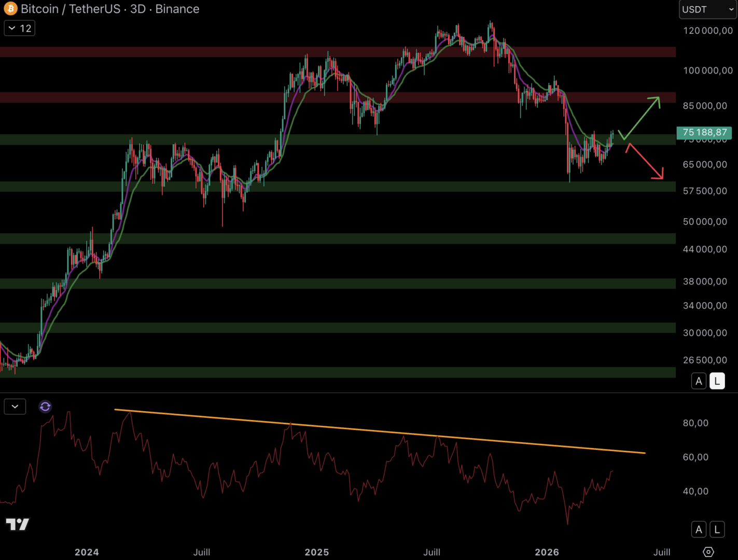Toggle log scale L on main price chart
The height and width of the screenshot is (560, 738).
(x=717, y=381)
